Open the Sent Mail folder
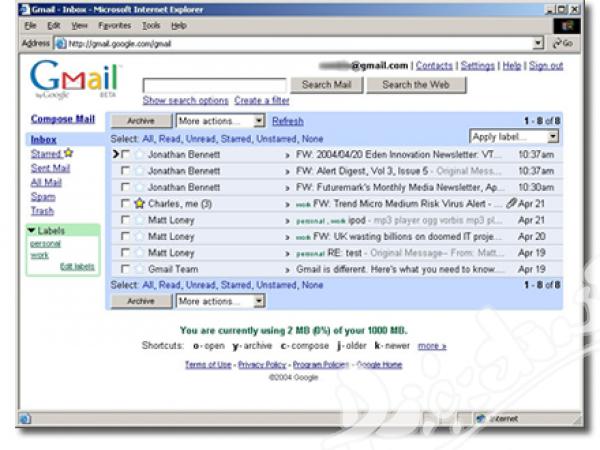The width and height of the screenshot is (600, 450). click(x=50, y=168)
